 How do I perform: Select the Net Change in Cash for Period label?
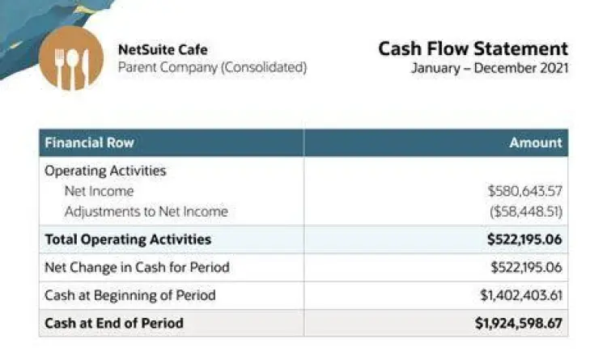click(x=137, y=267)
